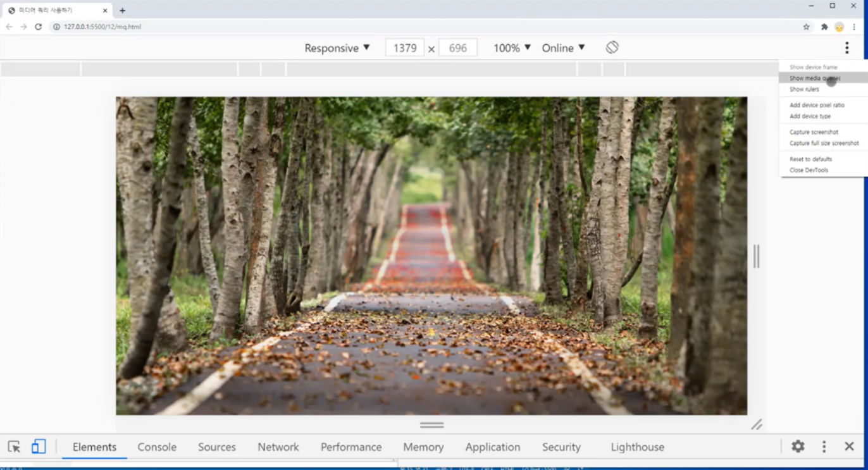The height and width of the screenshot is (470, 868).
Task: Open the 100% zoom dropdown
Action: tap(512, 48)
